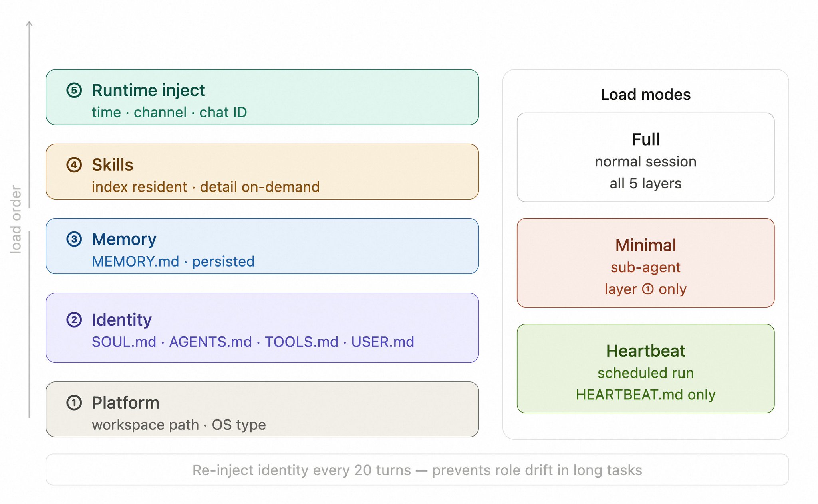Click the Re-inject identity footer note

pos(417,470)
